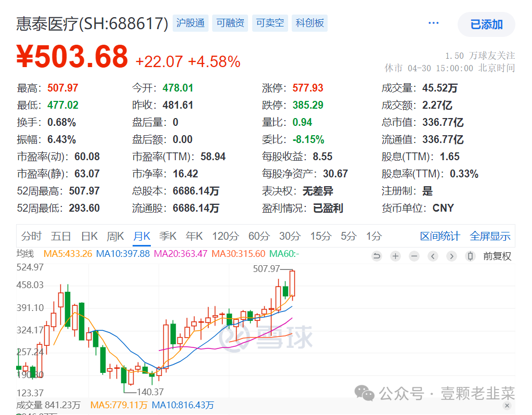Zoom out chart with minus icon
Screen dimensions: 532x415
point(414,256)
